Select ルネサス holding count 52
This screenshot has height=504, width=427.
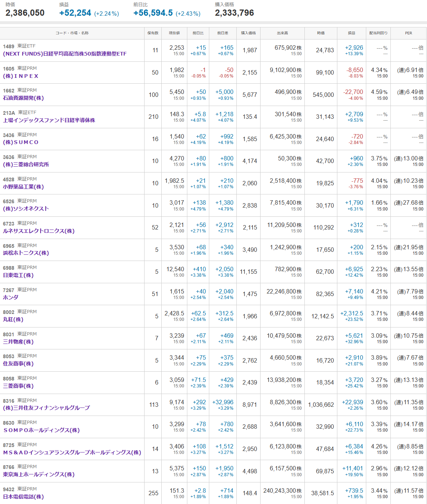pos(155,227)
